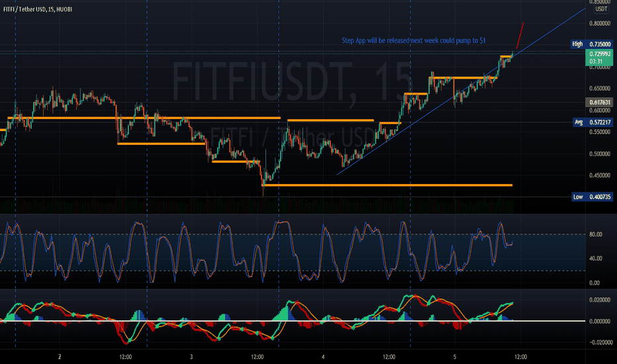Image resolution: width=617 pixels, height=364 pixels.
Task: Click the 0.000000 MACD scale value
Action: click(x=600, y=321)
